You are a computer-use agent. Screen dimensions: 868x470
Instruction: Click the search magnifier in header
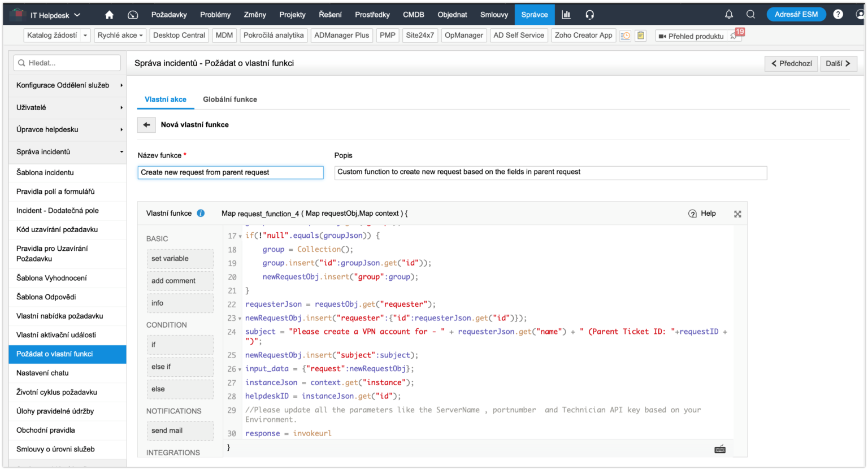[x=750, y=15]
